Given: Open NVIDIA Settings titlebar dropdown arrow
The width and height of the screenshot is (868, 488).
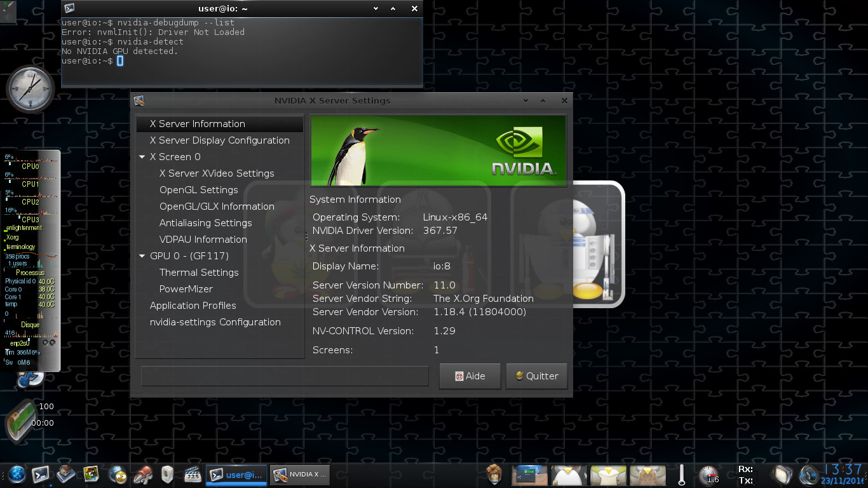Looking at the screenshot, I should coord(526,100).
